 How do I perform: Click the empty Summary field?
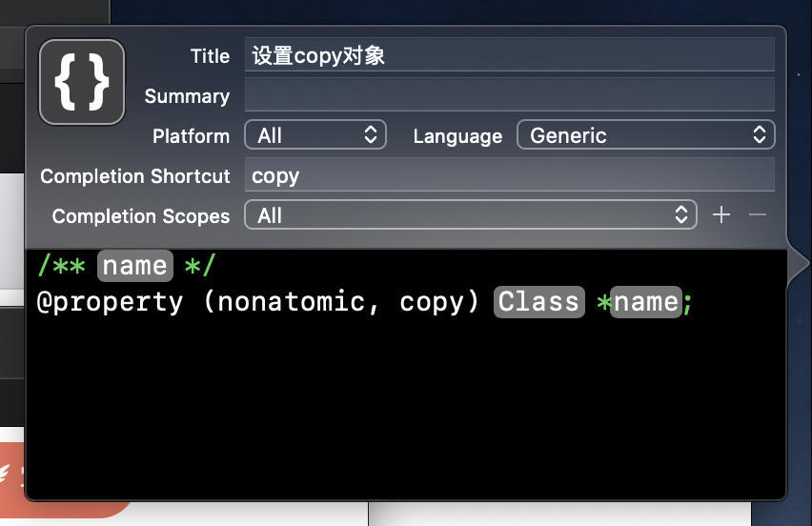[x=510, y=94]
